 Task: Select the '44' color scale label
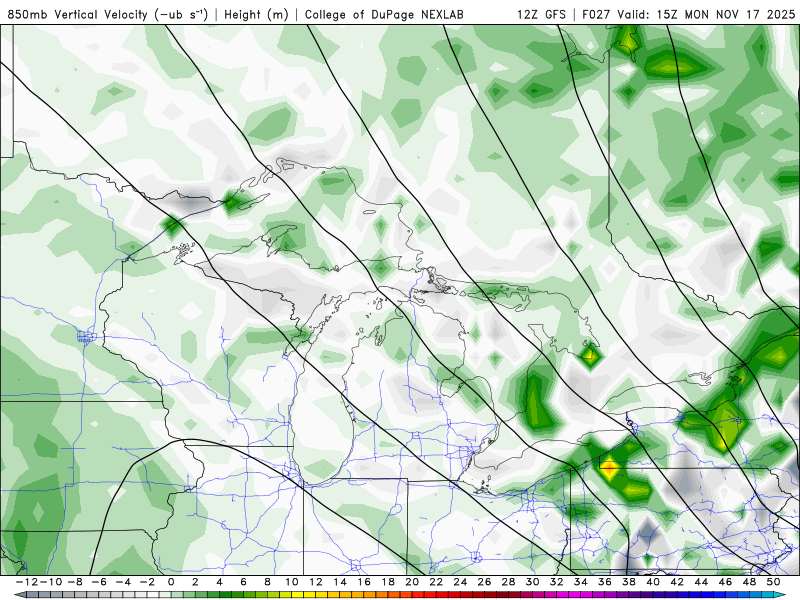[x=701, y=582]
